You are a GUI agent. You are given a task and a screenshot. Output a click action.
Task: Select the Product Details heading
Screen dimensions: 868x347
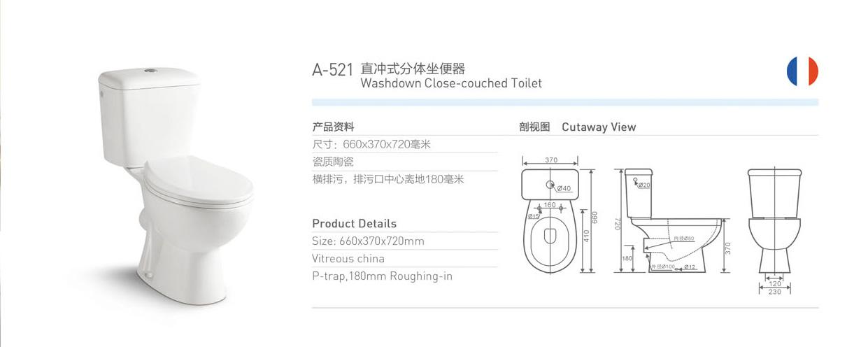[x=354, y=224]
